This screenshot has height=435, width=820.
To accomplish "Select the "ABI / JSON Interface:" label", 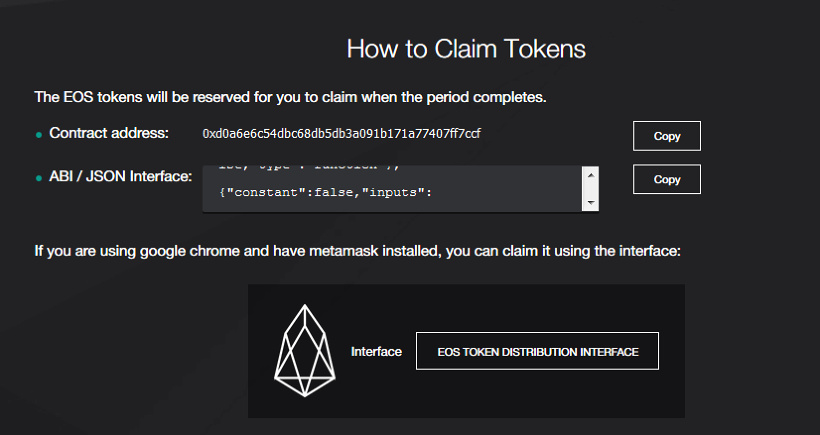I will [x=120, y=177].
